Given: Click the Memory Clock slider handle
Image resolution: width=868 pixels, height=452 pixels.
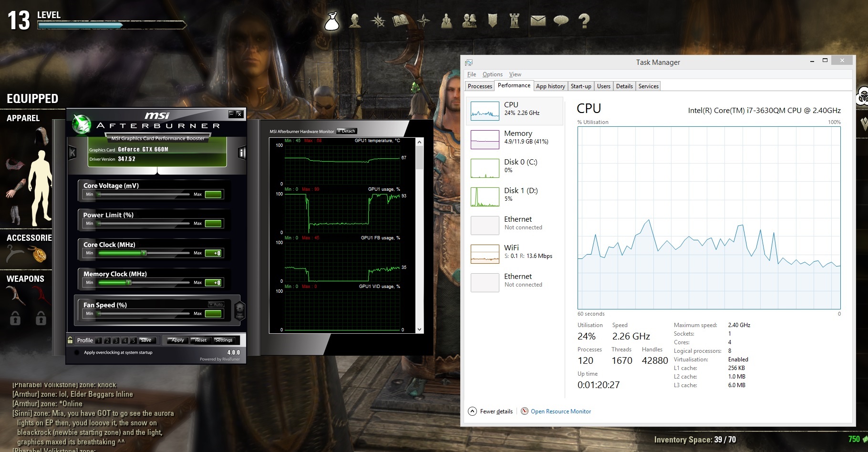Looking at the screenshot, I should (x=128, y=282).
